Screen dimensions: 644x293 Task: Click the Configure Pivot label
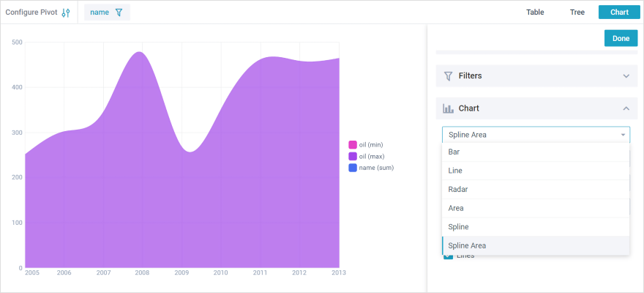[x=31, y=12]
